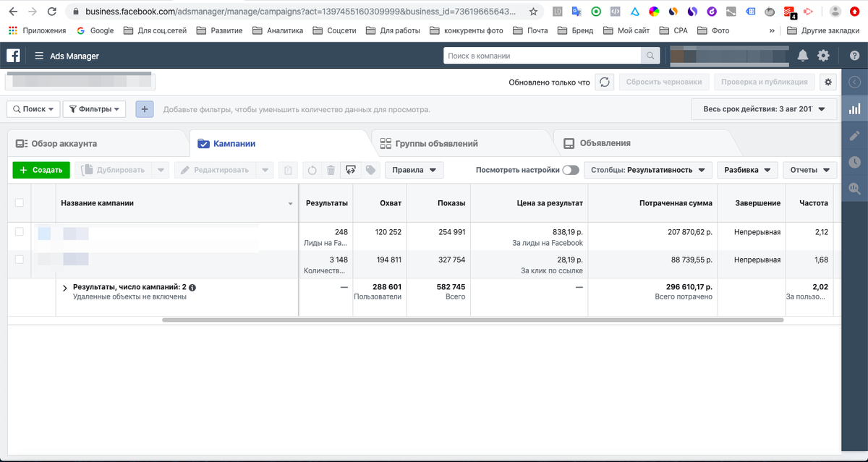Click the Facebook logo icon
Viewport: 868px width, 462px height.
13,56
